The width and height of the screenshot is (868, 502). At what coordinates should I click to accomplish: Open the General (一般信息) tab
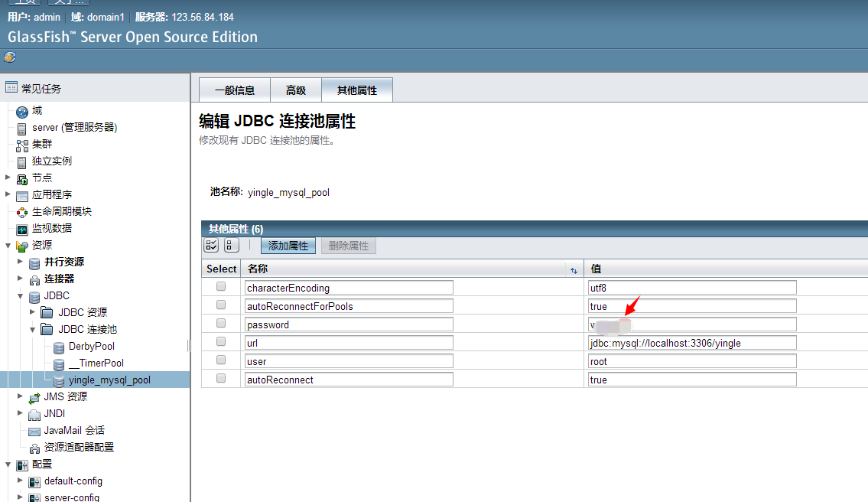click(235, 90)
